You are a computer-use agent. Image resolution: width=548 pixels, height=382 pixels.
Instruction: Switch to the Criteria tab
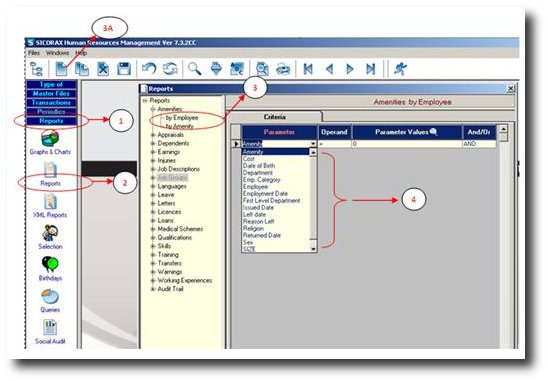pos(275,117)
